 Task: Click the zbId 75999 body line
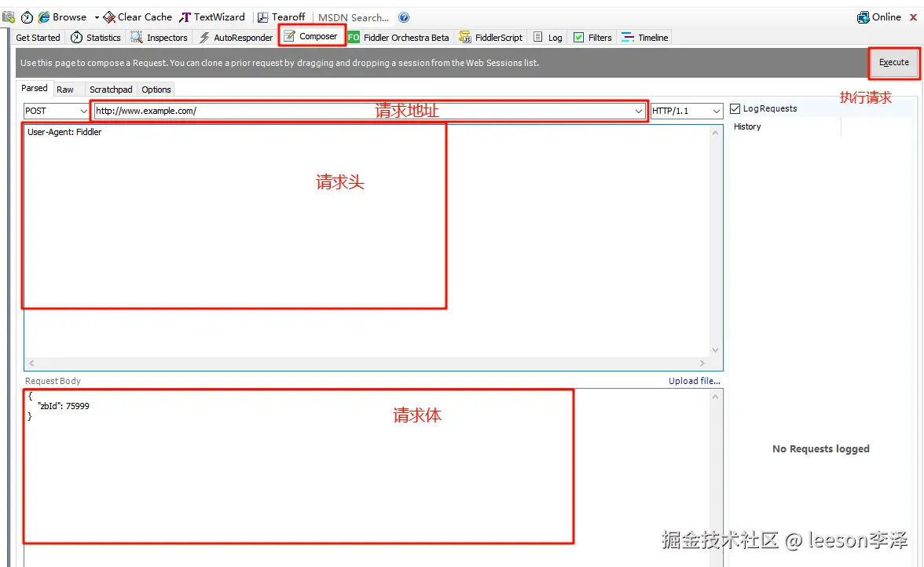click(63, 406)
